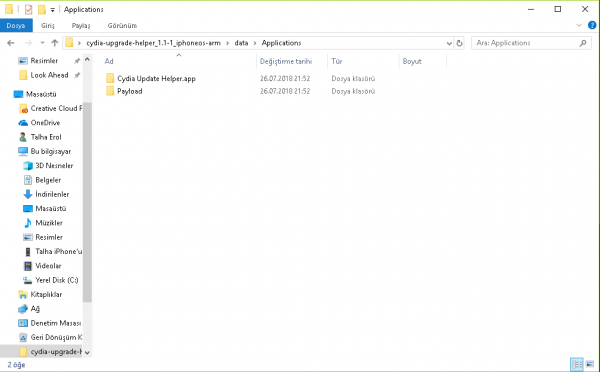Open Talha iPhone'u device

[x=59, y=251]
